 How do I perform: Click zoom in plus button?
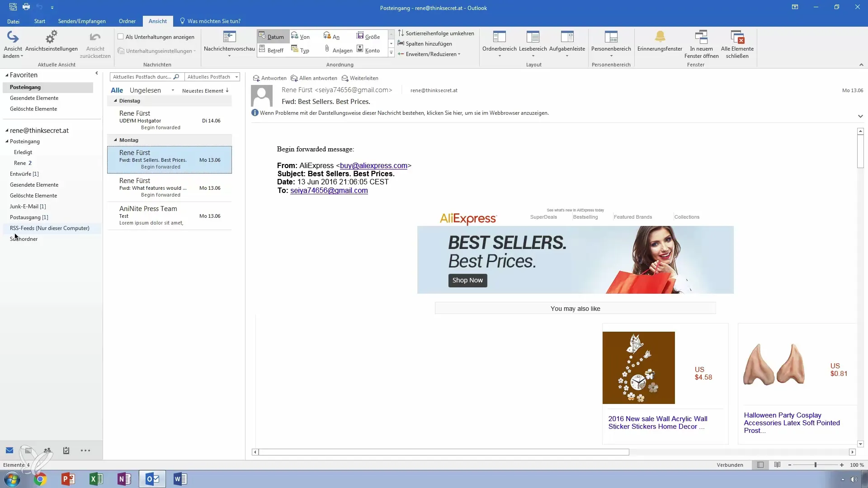(x=842, y=465)
